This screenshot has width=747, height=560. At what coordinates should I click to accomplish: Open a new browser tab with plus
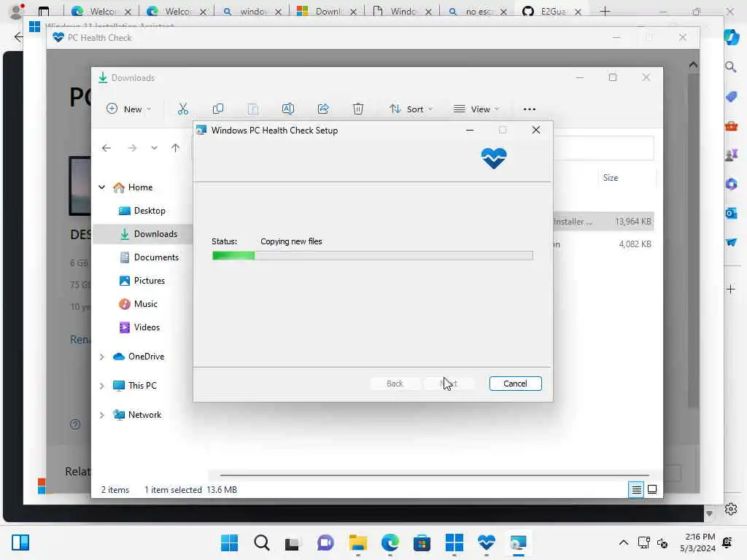point(605,11)
